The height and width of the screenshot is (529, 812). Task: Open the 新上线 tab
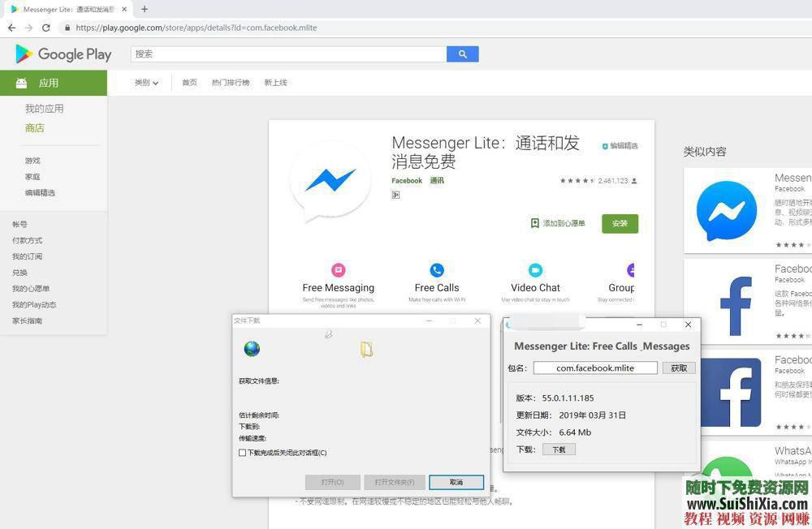pos(275,83)
